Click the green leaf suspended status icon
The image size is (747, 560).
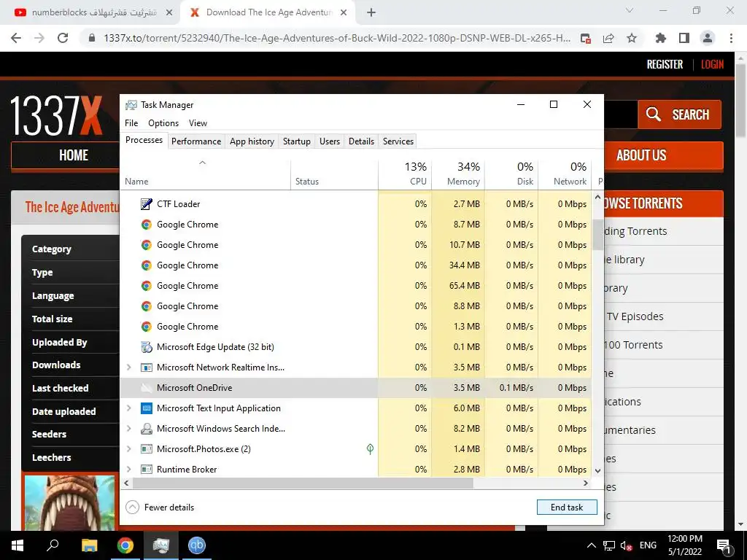[x=370, y=448]
